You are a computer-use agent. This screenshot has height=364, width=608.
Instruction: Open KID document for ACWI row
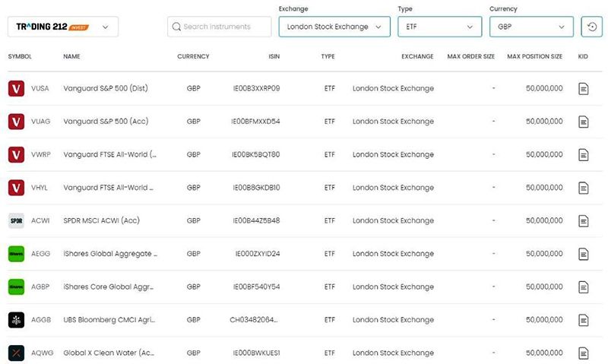tap(583, 221)
